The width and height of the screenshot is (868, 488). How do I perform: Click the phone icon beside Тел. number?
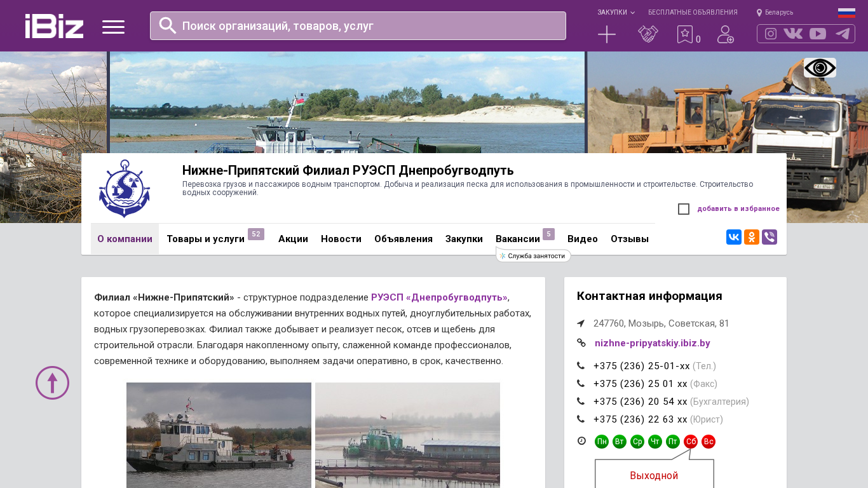pyautogui.click(x=581, y=366)
